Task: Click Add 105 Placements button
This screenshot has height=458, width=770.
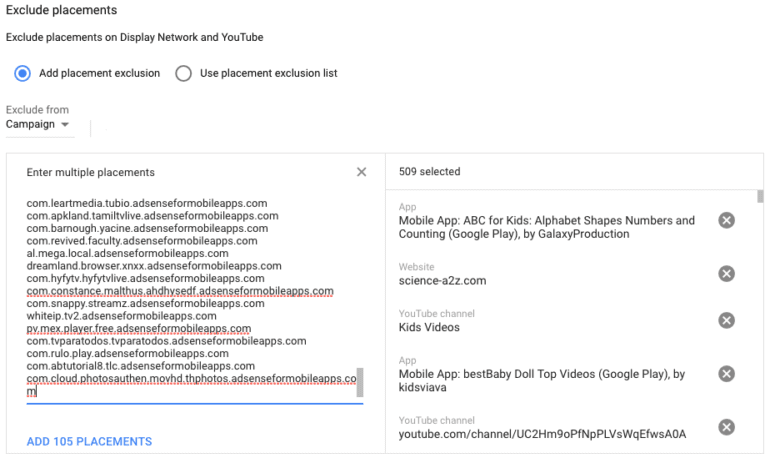Action: [89, 441]
